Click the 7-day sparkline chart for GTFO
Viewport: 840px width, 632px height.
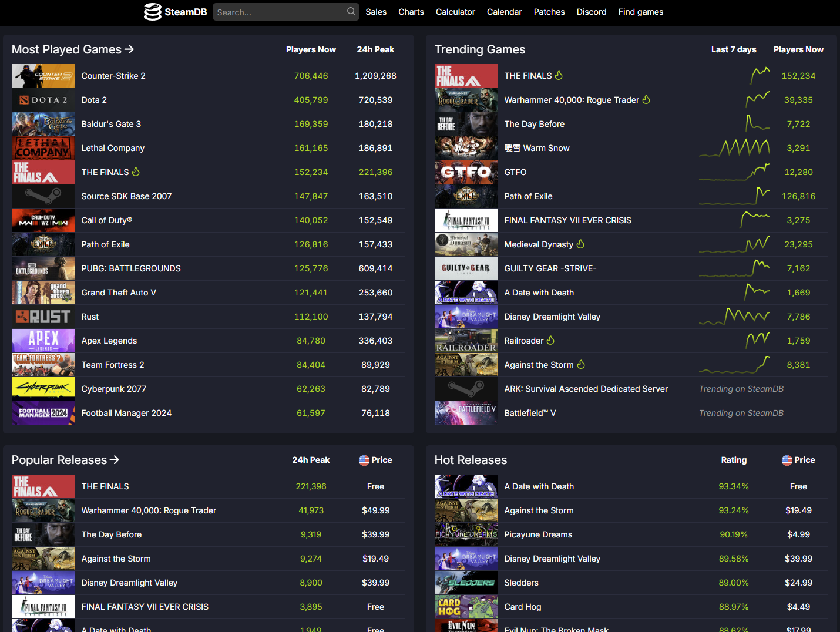(x=734, y=172)
